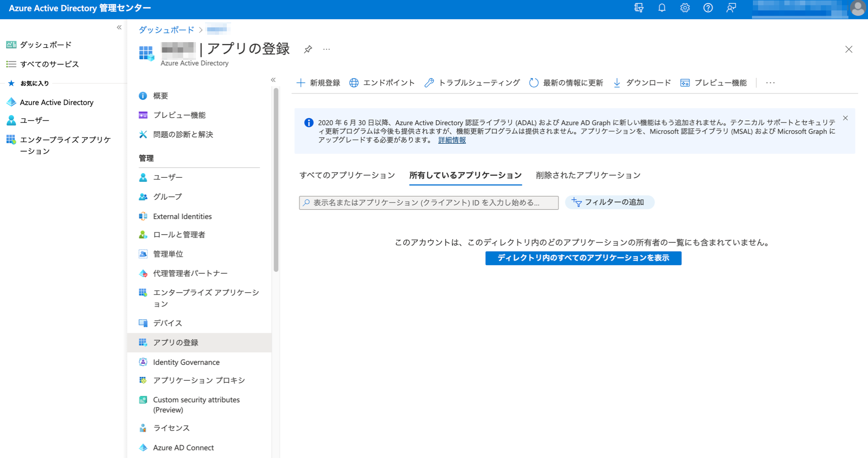
Task: Click the 管理単位 icon
Action: click(143, 254)
